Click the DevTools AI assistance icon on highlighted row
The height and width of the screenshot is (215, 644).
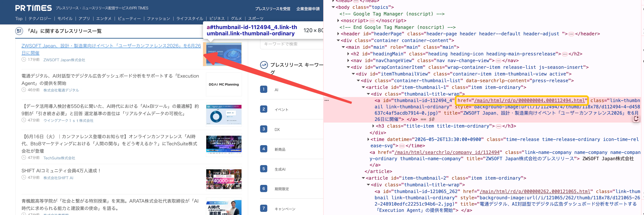point(636,119)
